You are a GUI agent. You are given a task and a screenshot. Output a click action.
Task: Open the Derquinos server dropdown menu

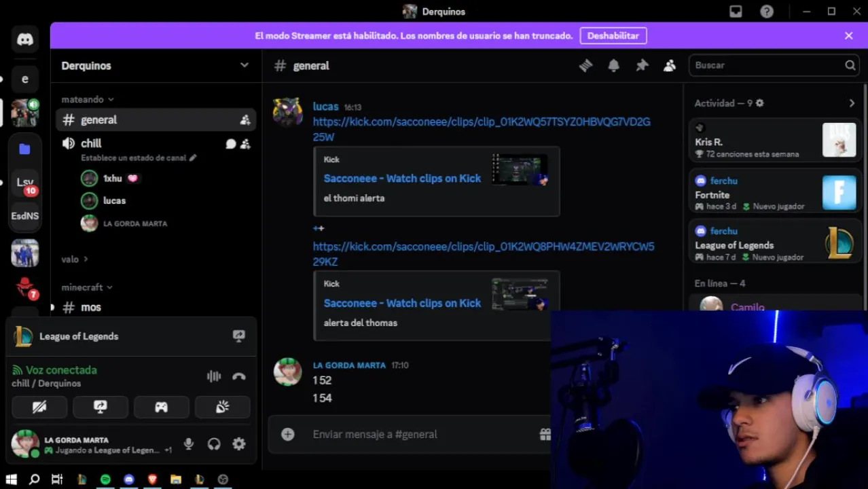[x=156, y=65]
